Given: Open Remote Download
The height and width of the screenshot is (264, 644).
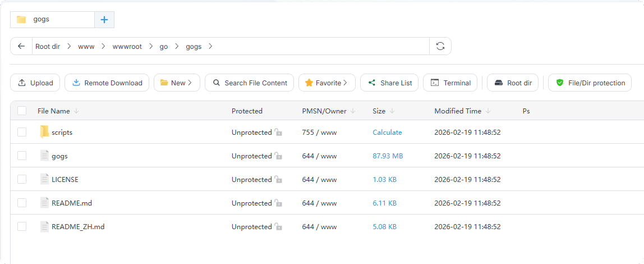Looking at the screenshot, I should click(x=107, y=83).
